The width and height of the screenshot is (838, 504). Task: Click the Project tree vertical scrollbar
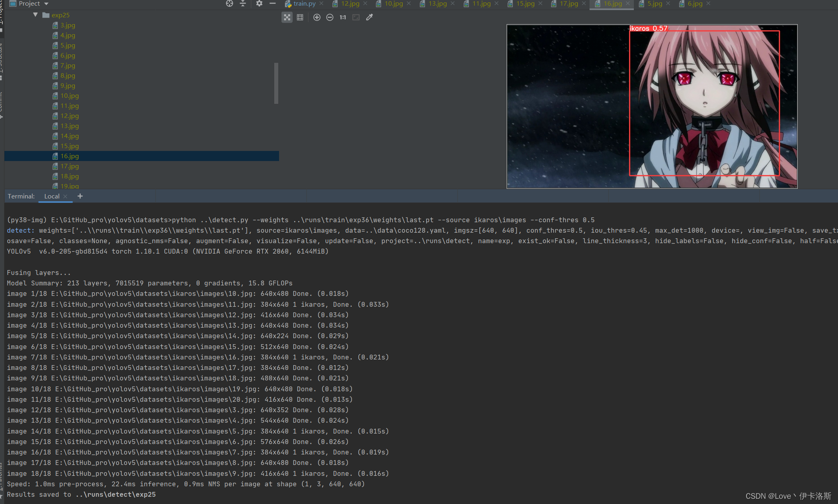coord(276,83)
